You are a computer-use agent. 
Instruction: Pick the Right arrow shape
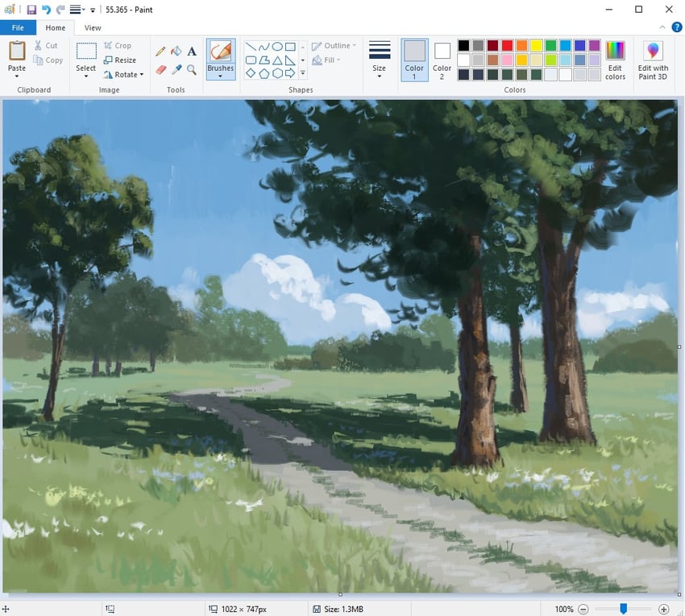tap(290, 73)
